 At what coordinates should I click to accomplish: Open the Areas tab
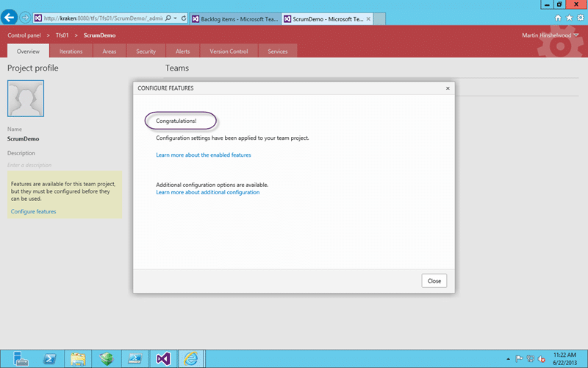[x=110, y=51]
